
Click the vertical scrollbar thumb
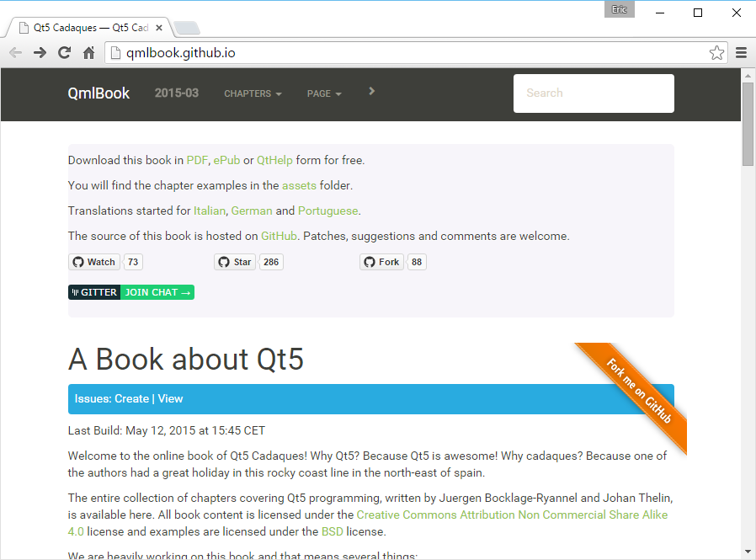point(748,124)
